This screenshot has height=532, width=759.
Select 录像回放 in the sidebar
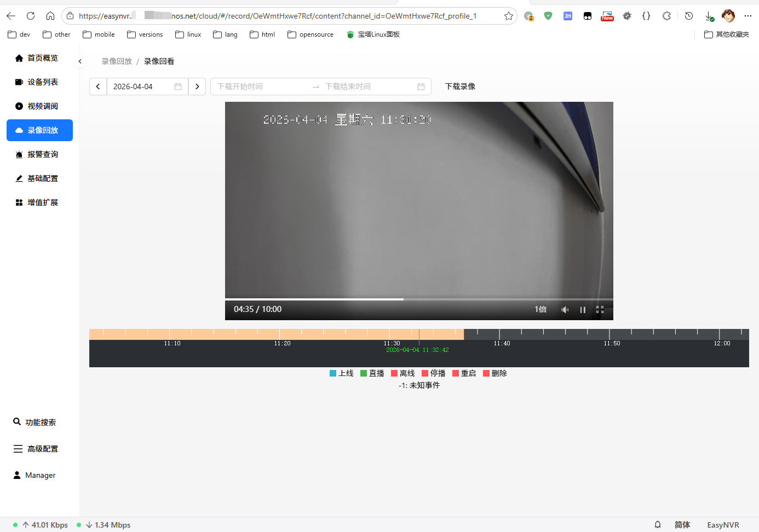39,130
